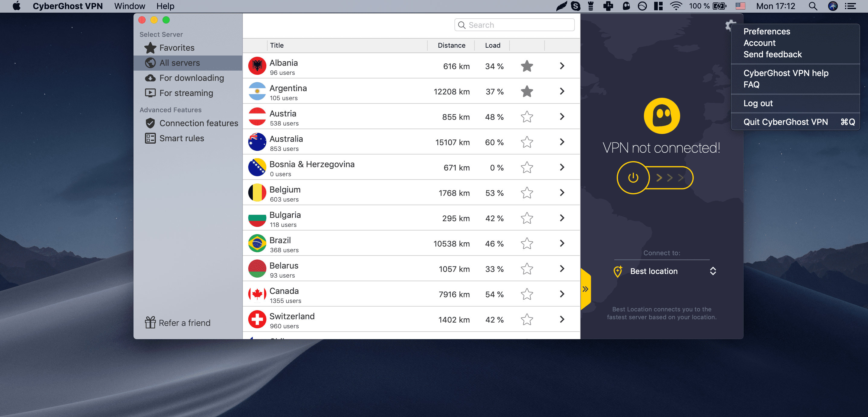The image size is (868, 417).
Task: Remove Albania from favorites via star
Action: (527, 66)
